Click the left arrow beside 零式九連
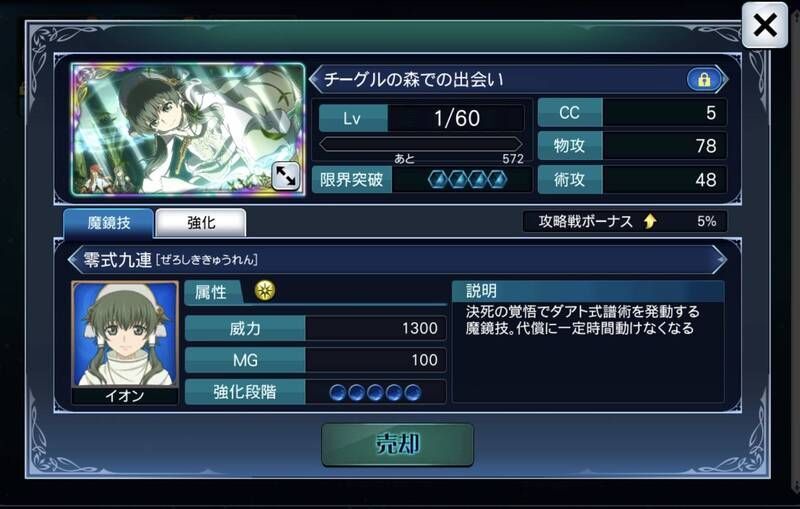Screen dimensions: 800x509 point(74,260)
